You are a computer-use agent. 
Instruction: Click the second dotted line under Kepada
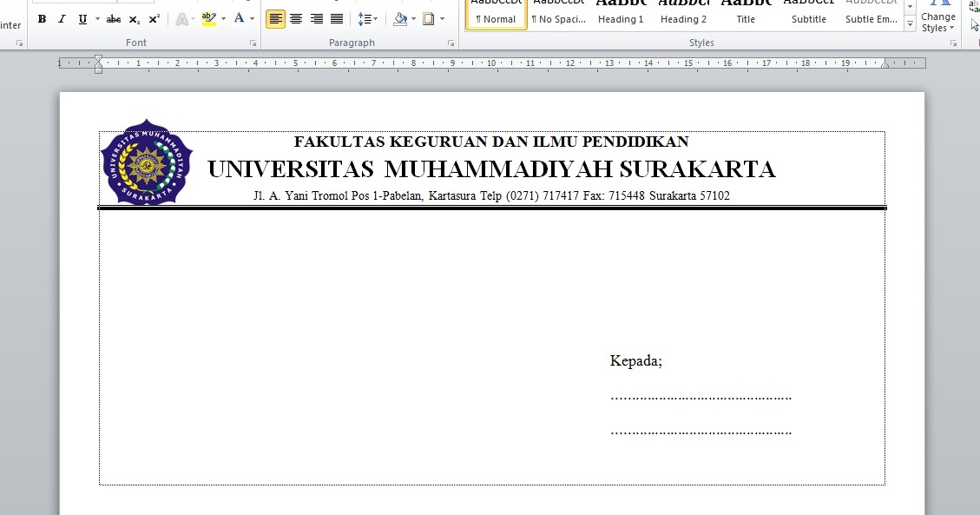[700, 432]
